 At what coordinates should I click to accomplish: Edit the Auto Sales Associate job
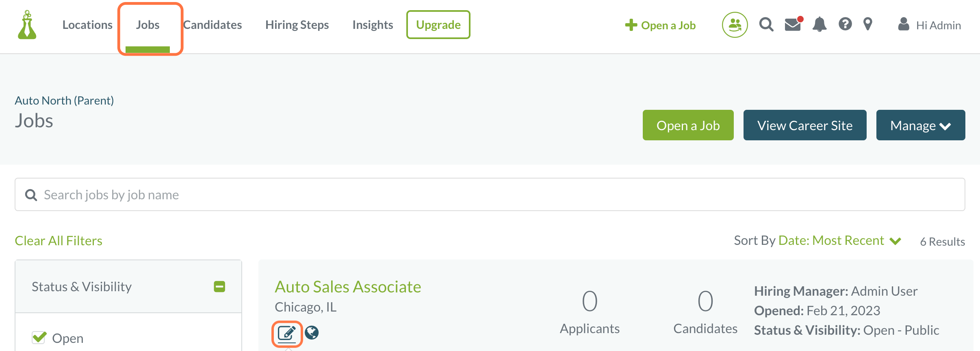(x=287, y=334)
